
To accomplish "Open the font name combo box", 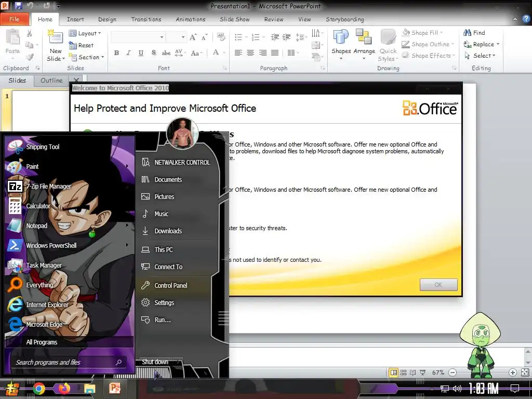I will (138, 37).
